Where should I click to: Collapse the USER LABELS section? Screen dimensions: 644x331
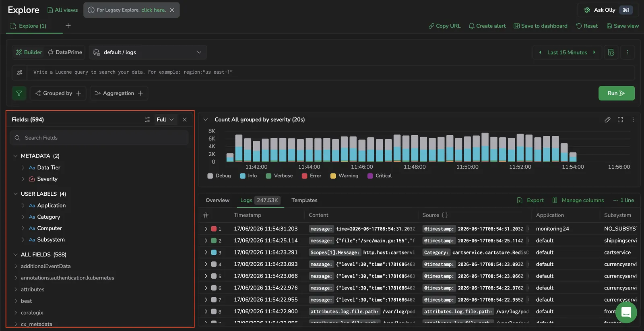15,194
